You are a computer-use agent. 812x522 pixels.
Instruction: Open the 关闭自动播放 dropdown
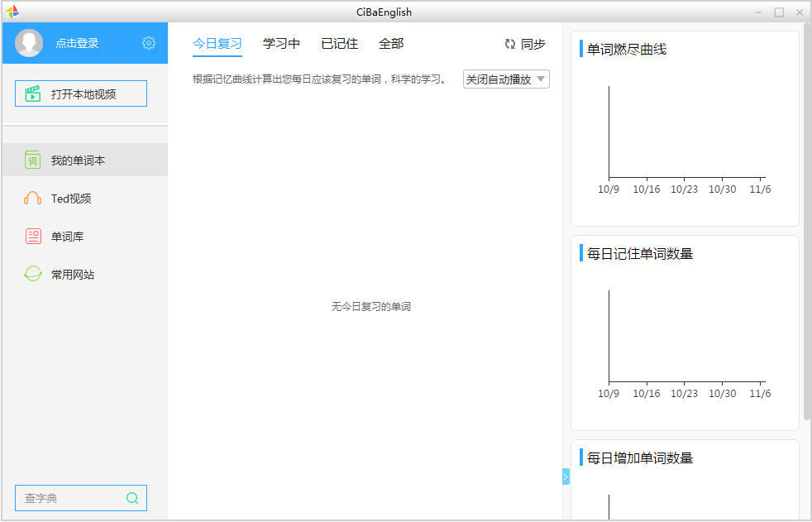[x=506, y=79]
